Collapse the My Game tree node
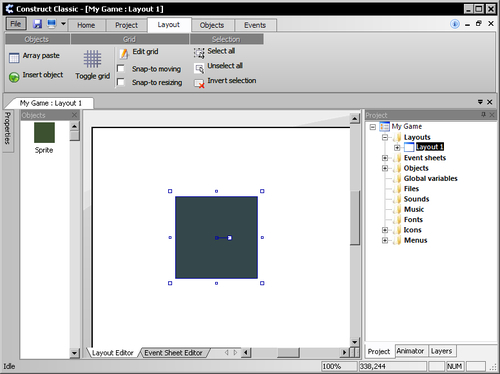 click(373, 127)
